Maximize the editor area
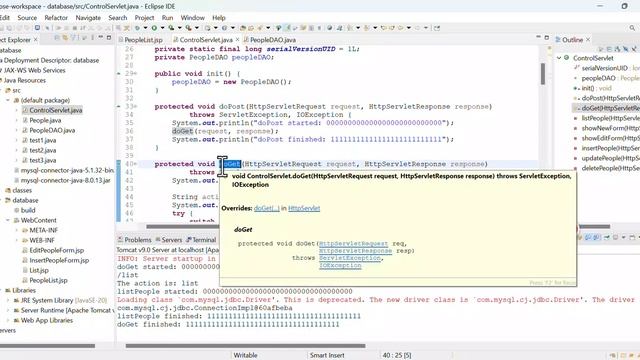 547,38
